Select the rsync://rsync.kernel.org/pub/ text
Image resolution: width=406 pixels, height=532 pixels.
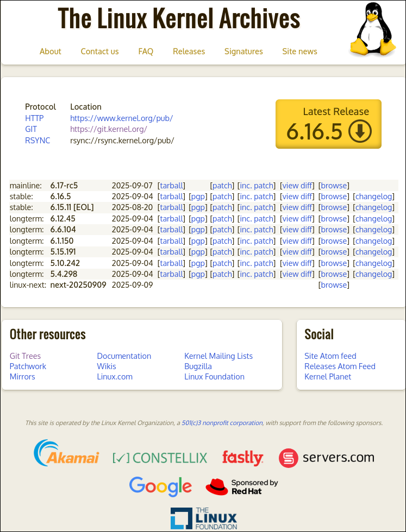[122, 141]
